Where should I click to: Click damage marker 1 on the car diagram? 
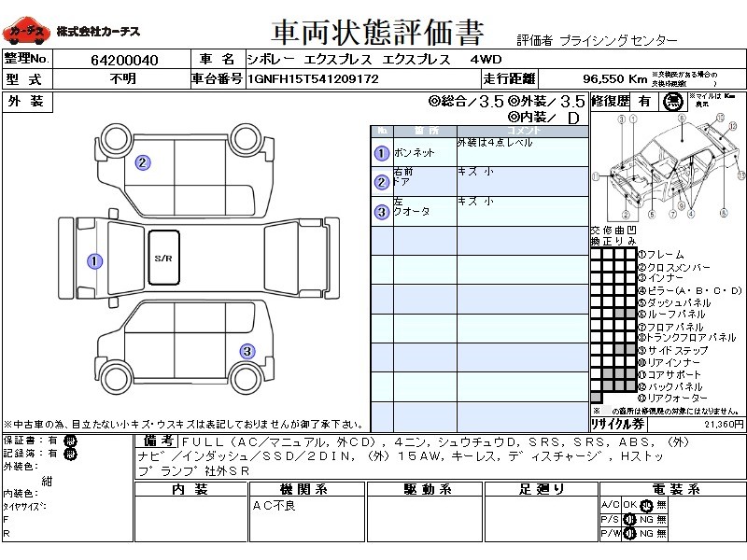94,261
